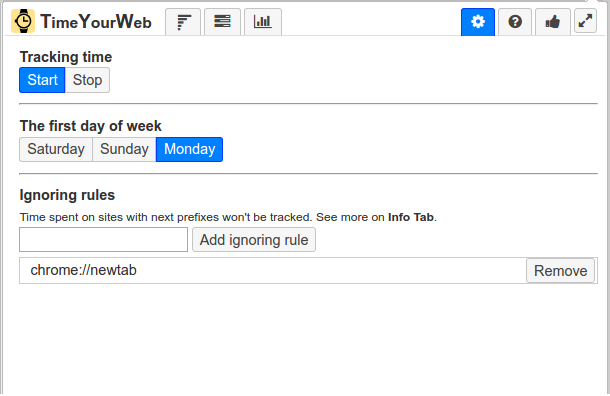Click the TimeYourWeb title text
This screenshot has width=610, height=396.
[96, 22]
